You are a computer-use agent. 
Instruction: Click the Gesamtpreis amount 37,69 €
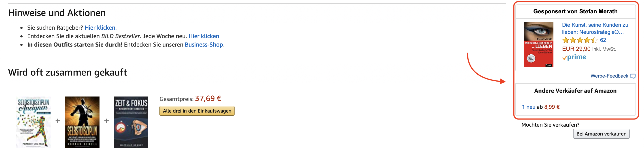(x=208, y=99)
